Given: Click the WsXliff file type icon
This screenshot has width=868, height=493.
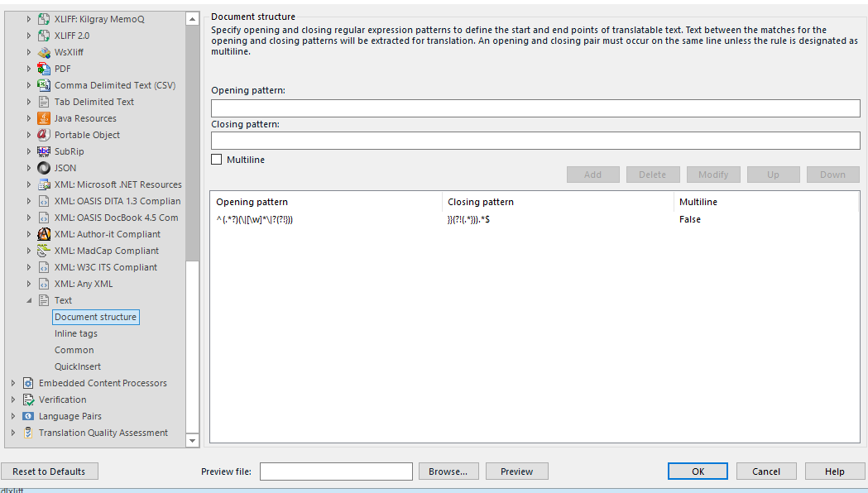Looking at the screenshot, I should [45, 52].
